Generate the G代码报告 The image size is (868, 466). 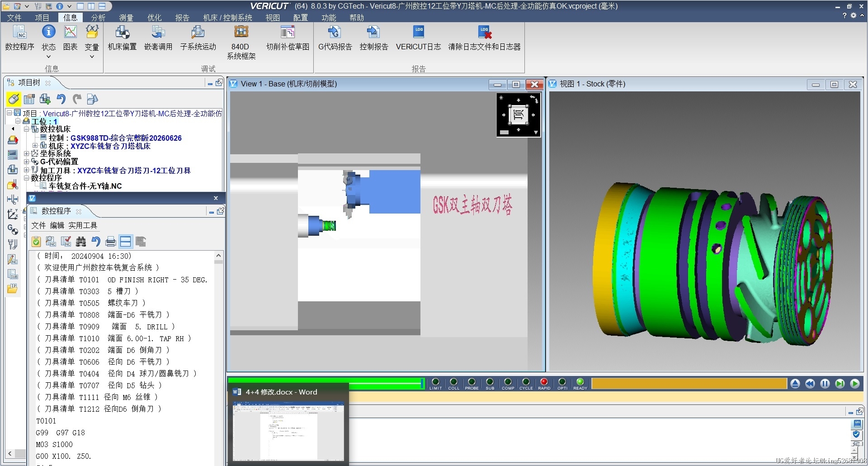tap(335, 38)
